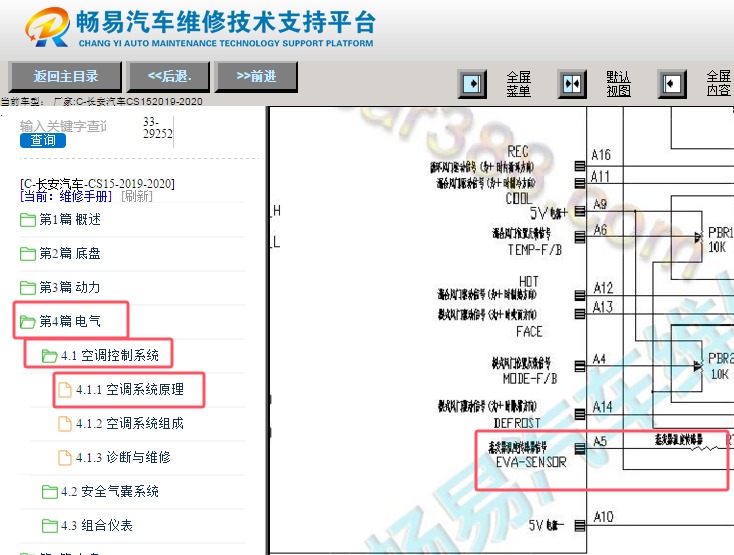Viewport: 734px width, 555px height.
Task: Expand folder 第1篇 概述
Action: tap(70, 219)
